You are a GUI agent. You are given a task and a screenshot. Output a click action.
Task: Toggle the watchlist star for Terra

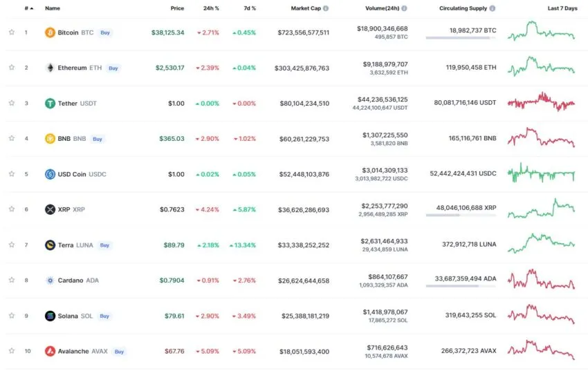[12, 245]
